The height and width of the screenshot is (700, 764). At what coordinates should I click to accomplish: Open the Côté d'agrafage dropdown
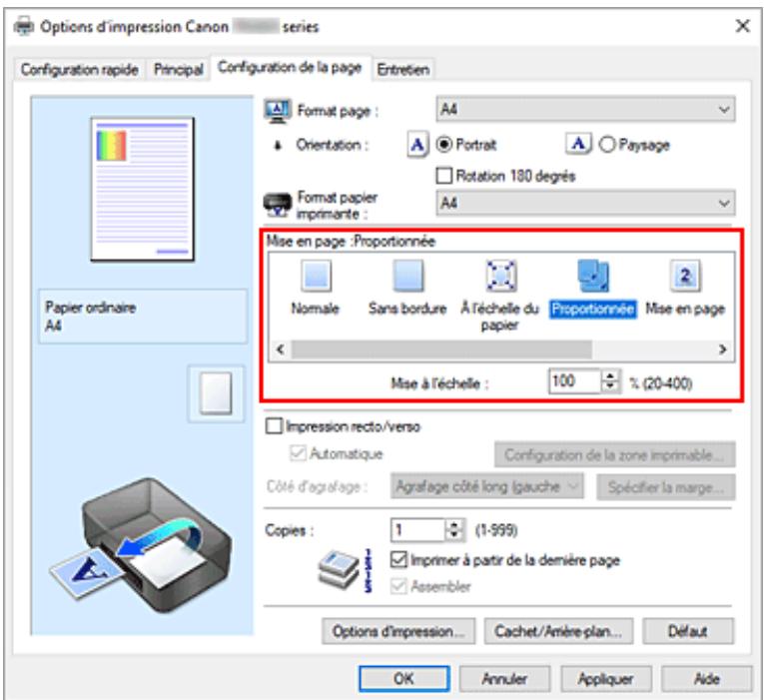click(486, 486)
